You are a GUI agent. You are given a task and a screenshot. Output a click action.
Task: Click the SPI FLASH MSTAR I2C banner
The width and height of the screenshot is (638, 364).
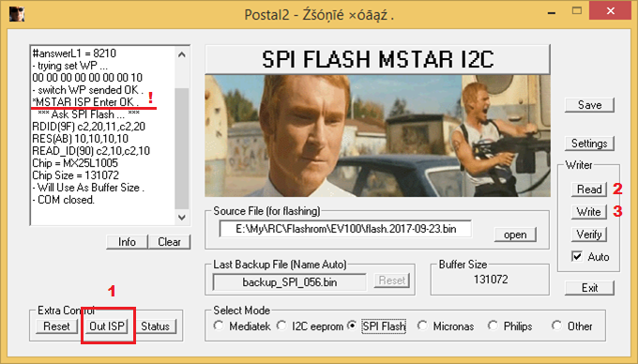377,59
